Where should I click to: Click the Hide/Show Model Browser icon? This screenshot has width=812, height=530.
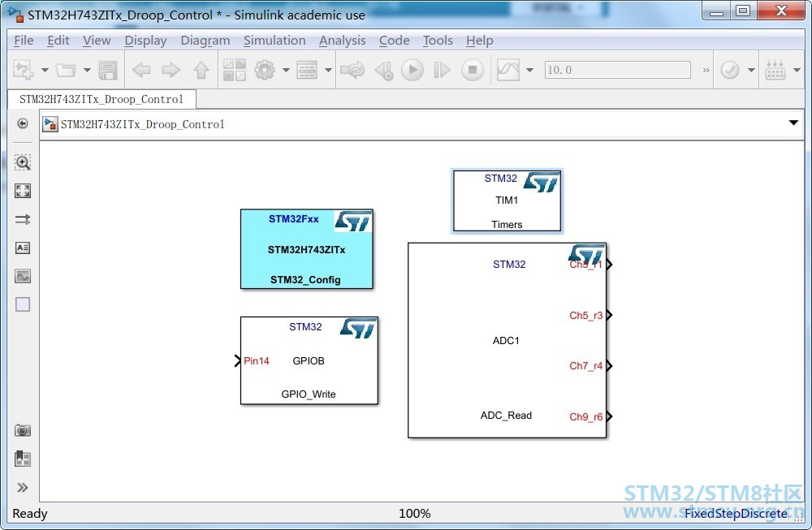click(22, 123)
